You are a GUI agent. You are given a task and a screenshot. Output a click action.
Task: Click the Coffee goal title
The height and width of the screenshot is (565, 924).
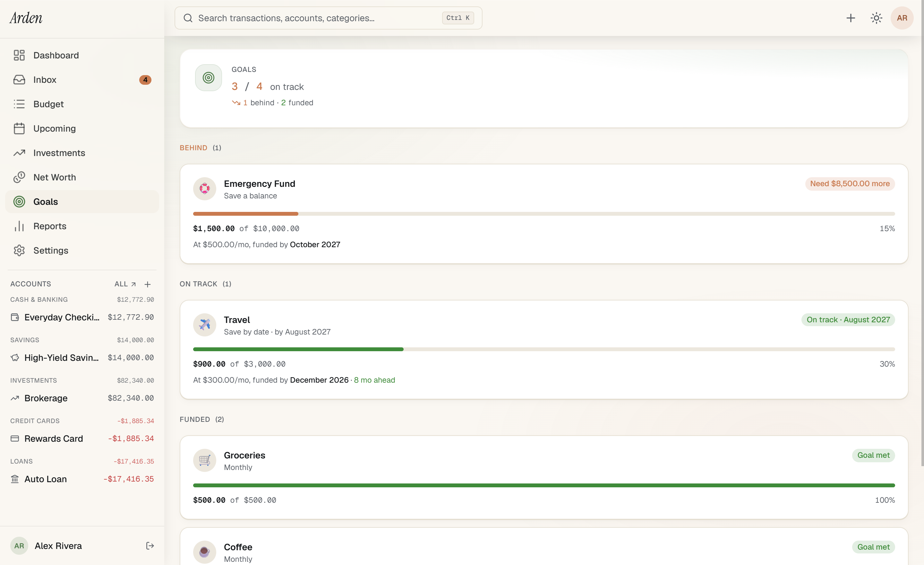(x=238, y=547)
